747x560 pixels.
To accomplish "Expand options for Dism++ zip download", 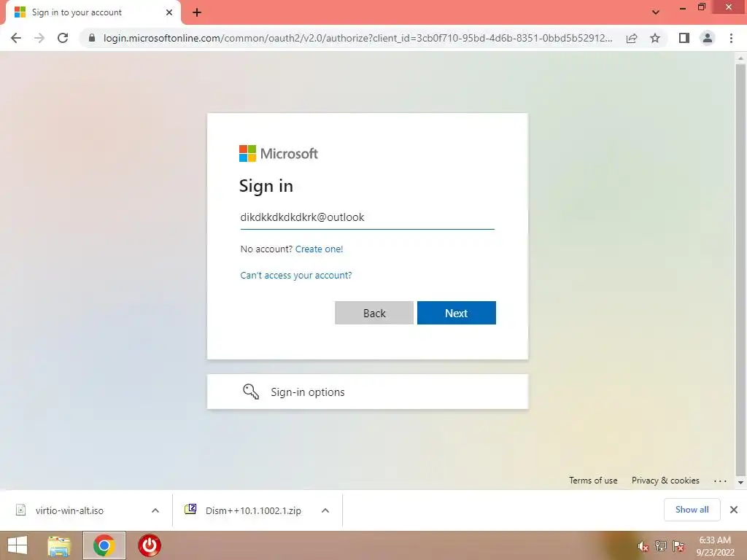I will pos(325,510).
